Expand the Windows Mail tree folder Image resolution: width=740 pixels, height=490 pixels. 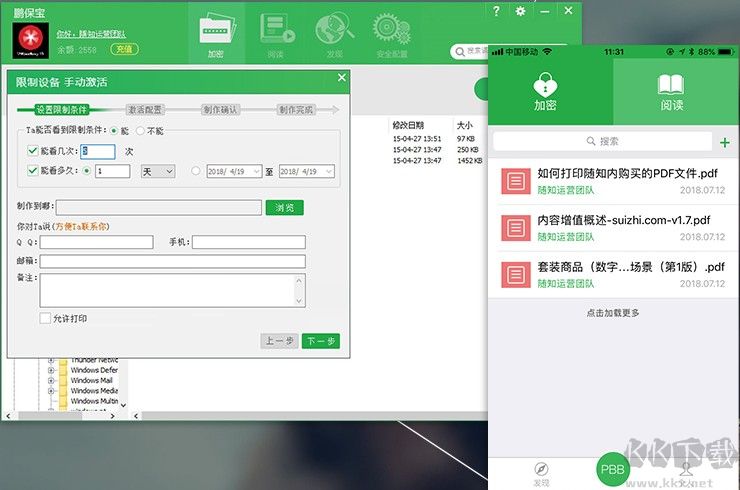(51, 380)
